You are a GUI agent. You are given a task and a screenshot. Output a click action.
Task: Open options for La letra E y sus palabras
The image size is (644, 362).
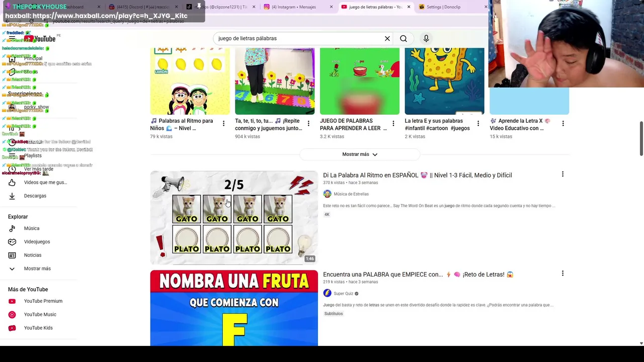point(478,124)
